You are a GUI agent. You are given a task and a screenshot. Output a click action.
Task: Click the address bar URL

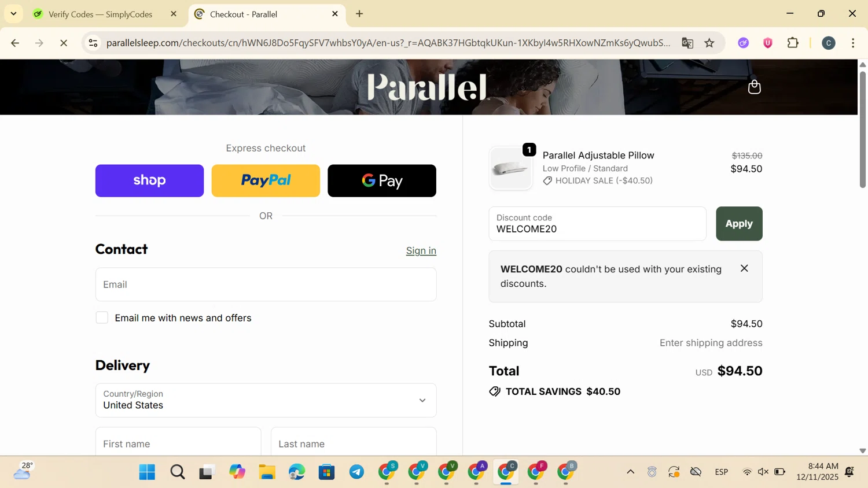click(x=388, y=43)
